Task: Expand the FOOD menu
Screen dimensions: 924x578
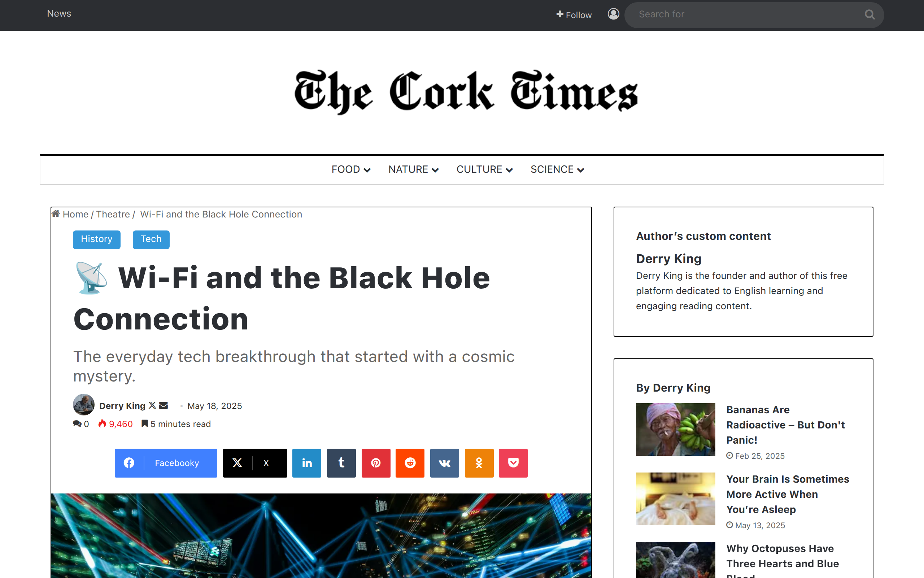Action: (351, 169)
